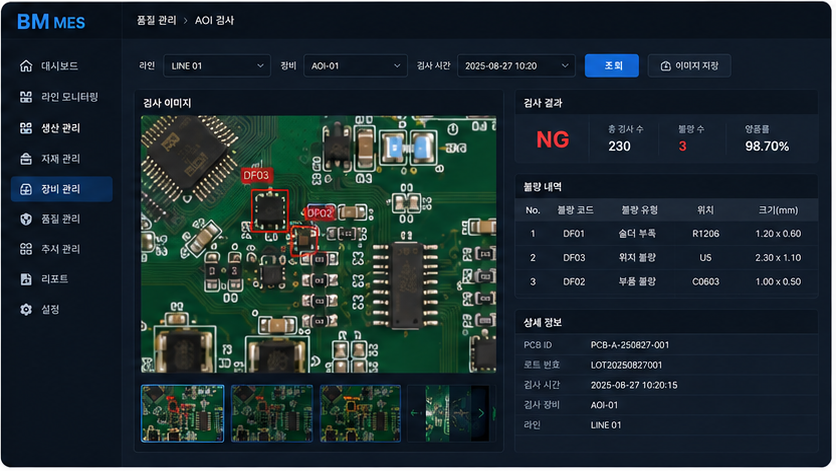Click the PCB-A-250827-001 value
Viewport: 836px width, 471px height.
pos(630,345)
